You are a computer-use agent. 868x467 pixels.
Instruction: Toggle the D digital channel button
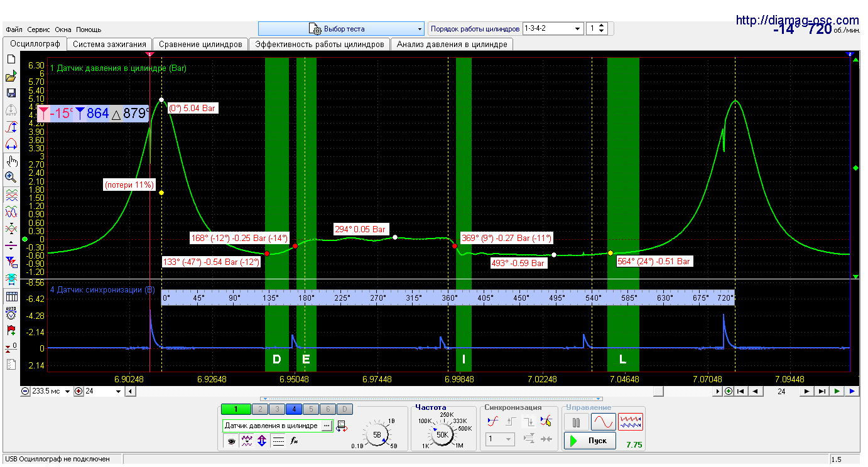[346, 409]
